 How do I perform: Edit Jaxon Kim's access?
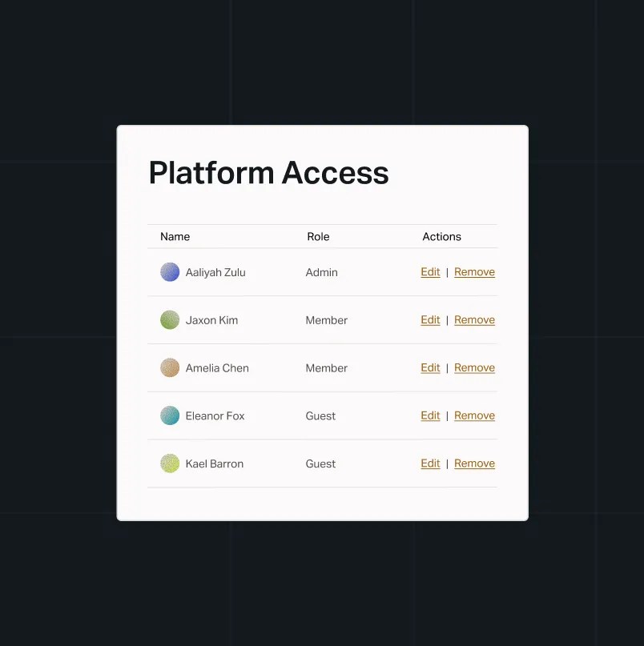(430, 319)
